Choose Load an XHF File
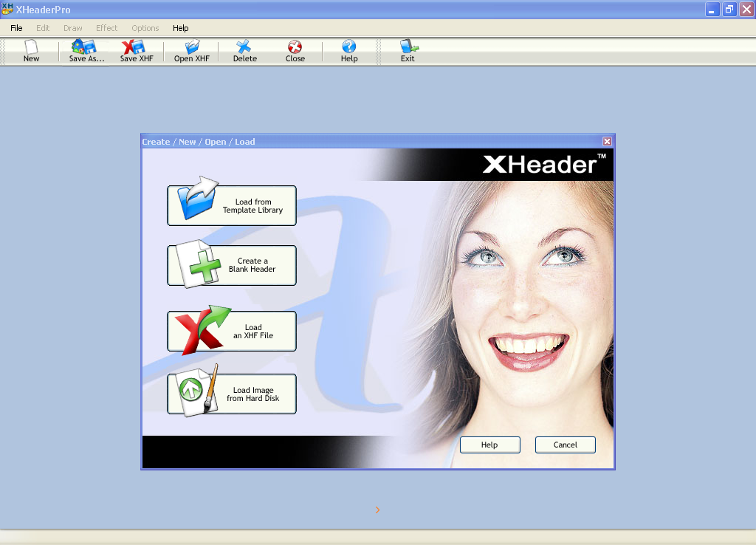This screenshot has width=756, height=545. click(232, 332)
